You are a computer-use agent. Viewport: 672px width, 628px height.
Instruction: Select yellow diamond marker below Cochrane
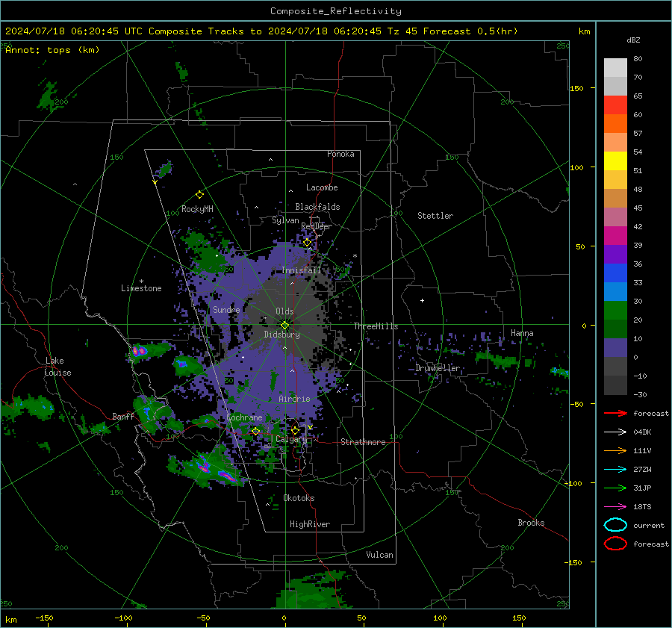pos(255,431)
